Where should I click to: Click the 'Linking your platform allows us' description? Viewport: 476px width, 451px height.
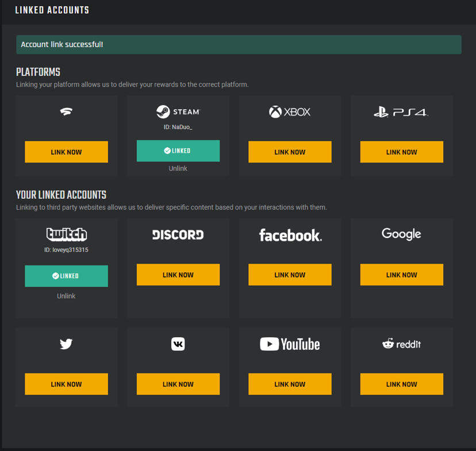[x=132, y=84]
